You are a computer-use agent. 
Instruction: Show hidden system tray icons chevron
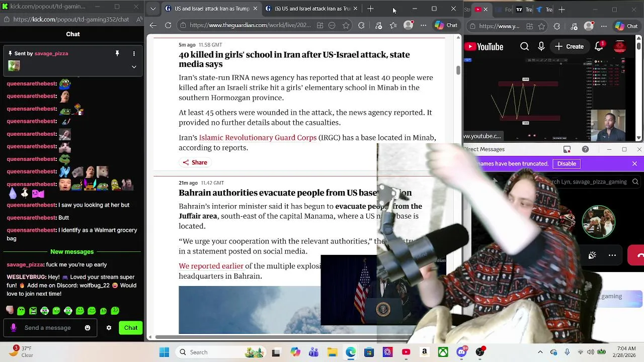pos(540,352)
